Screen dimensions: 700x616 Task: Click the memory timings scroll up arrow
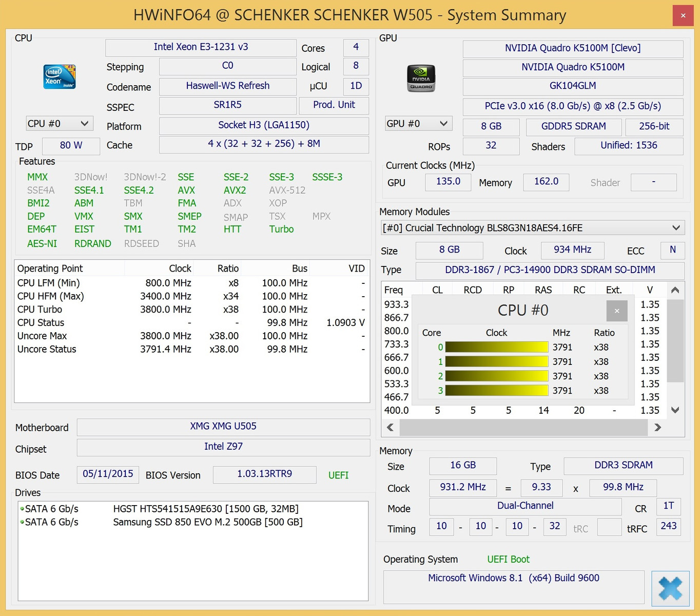click(x=675, y=290)
